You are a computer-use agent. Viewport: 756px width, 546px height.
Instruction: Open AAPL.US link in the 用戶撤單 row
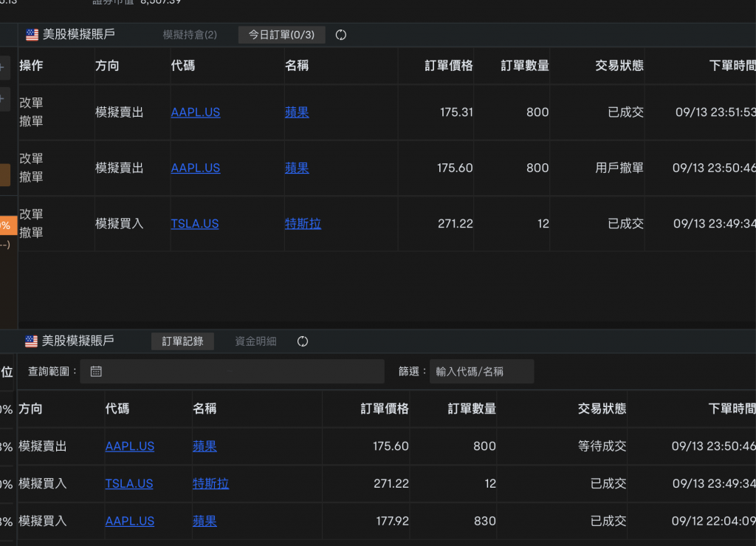(x=195, y=168)
